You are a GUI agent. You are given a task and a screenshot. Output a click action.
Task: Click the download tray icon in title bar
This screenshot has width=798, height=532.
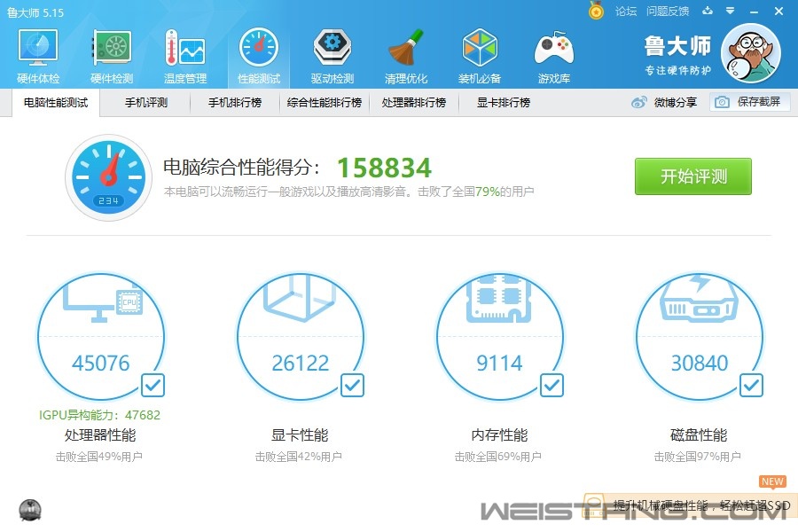[708, 10]
